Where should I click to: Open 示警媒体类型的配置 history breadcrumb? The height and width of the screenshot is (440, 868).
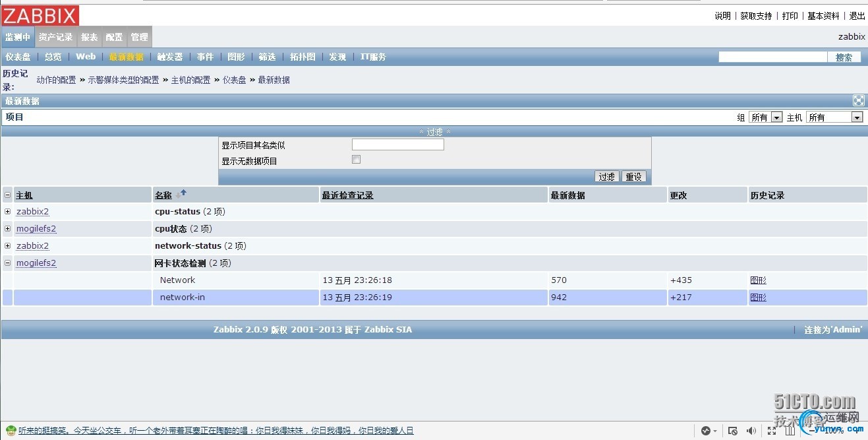click(123, 80)
